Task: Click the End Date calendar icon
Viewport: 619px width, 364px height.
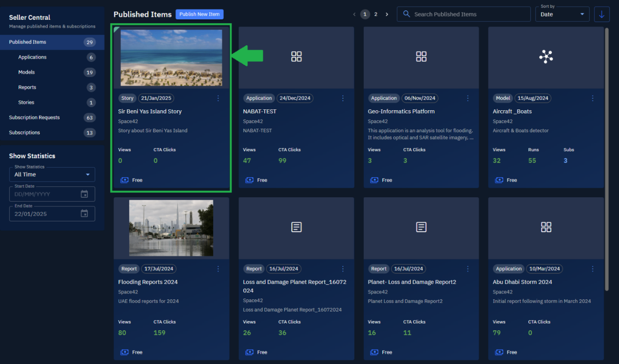Action: (x=84, y=214)
